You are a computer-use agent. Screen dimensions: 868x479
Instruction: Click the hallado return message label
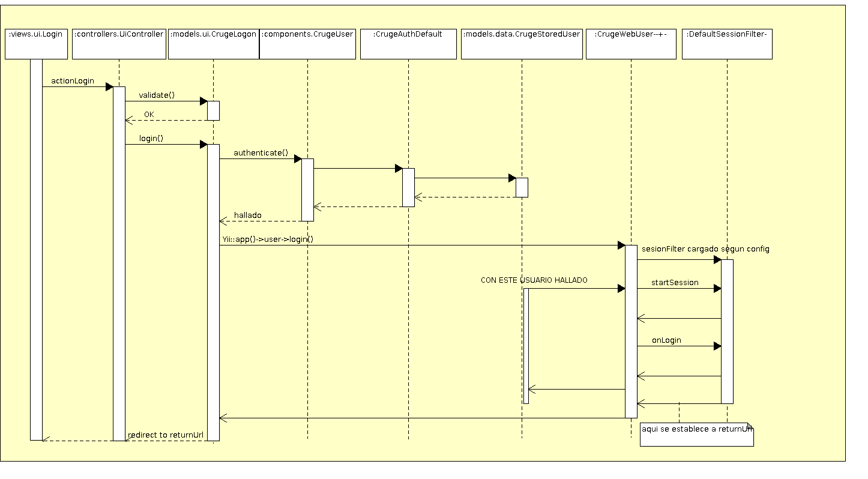247,215
